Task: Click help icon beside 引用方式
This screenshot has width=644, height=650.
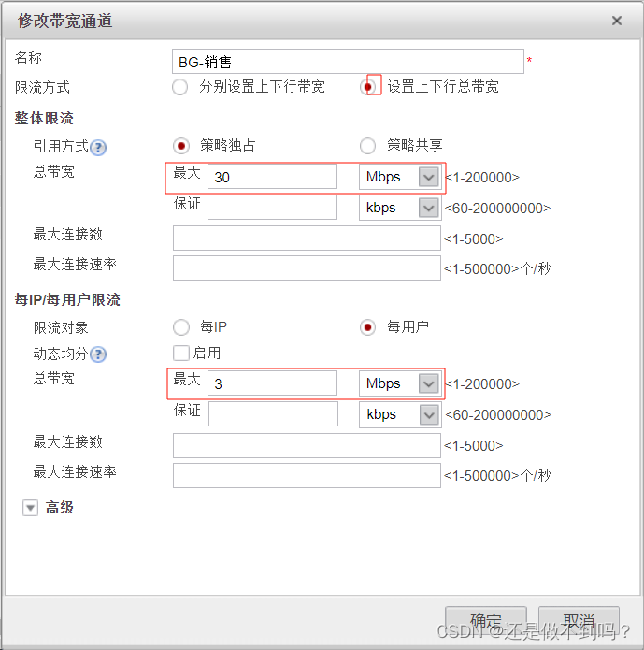Action: [x=98, y=148]
